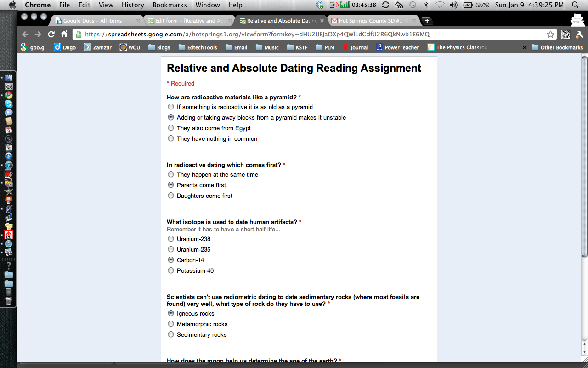Open the View menu

(x=106, y=5)
